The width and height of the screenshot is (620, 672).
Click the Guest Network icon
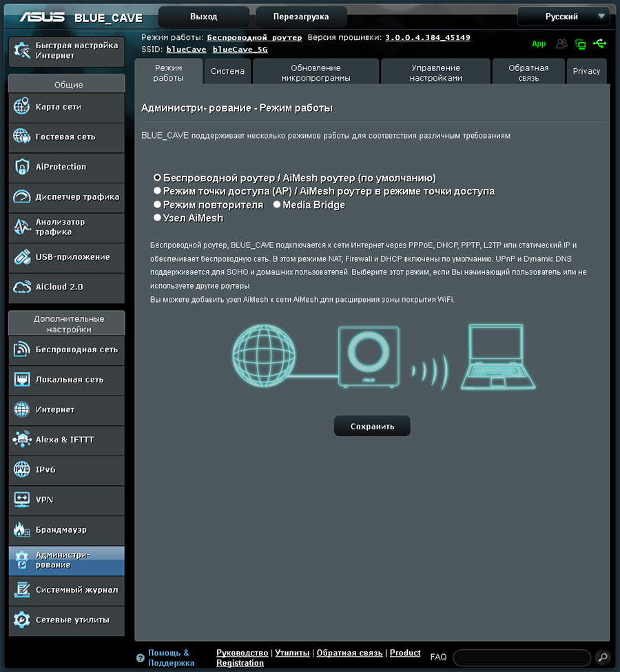[21, 136]
